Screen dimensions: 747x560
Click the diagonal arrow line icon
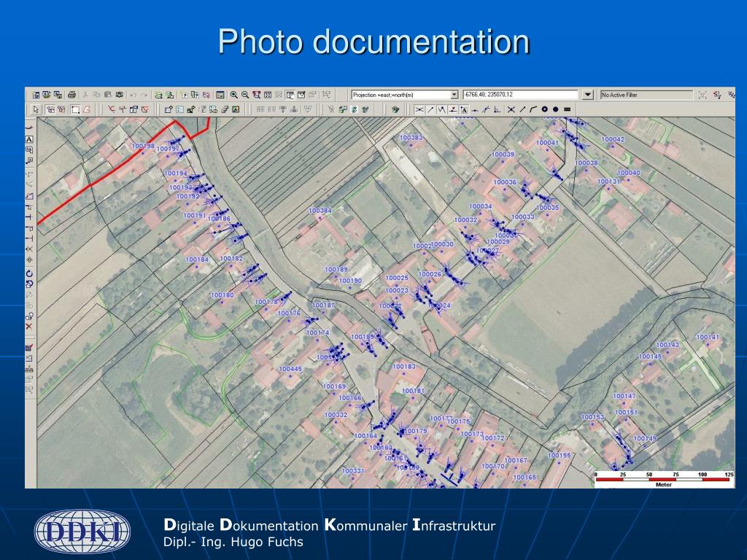tap(522, 109)
